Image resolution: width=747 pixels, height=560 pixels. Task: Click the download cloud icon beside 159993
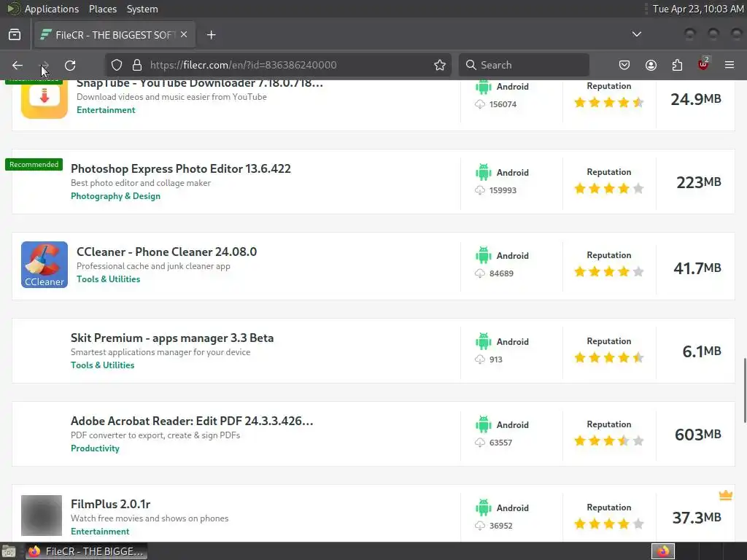click(x=480, y=190)
